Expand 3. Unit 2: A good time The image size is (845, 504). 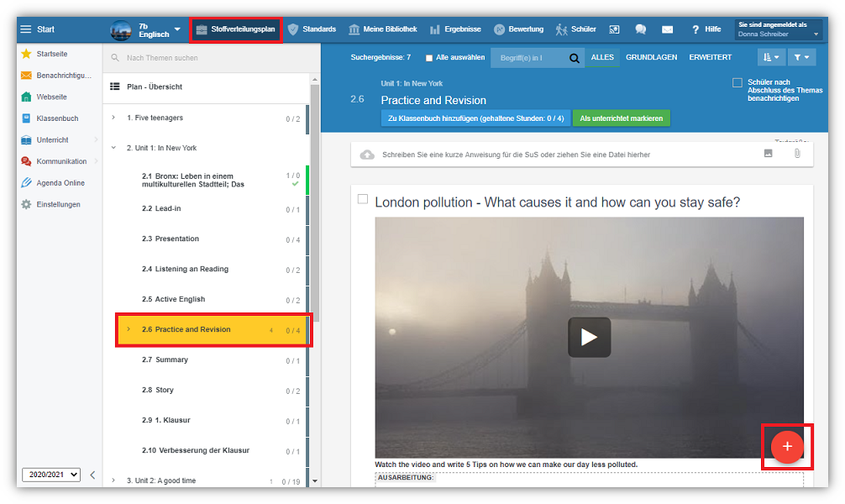113,480
